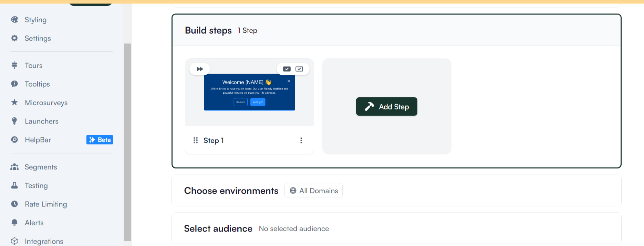This screenshot has width=644, height=246.
Task: Open Alerts page
Action: point(34,223)
